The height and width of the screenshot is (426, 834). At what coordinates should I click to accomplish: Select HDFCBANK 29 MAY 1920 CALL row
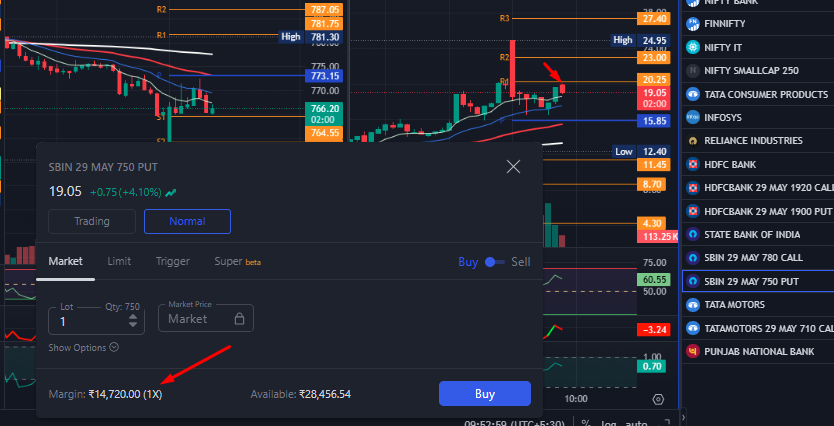point(758,188)
